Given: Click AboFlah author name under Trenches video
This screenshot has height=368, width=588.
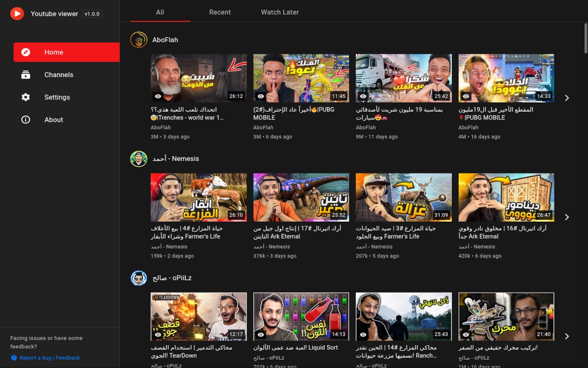Looking at the screenshot, I should coord(161,127).
